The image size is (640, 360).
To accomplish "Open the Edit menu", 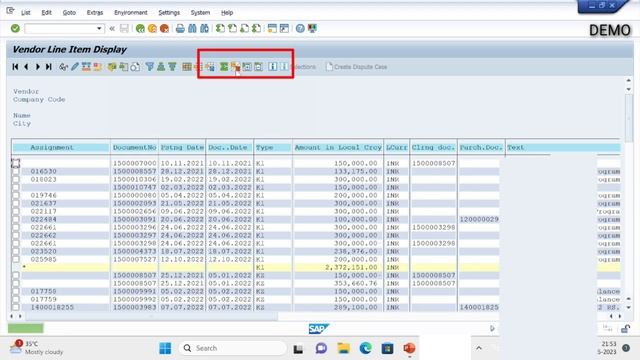I will pos(47,13).
